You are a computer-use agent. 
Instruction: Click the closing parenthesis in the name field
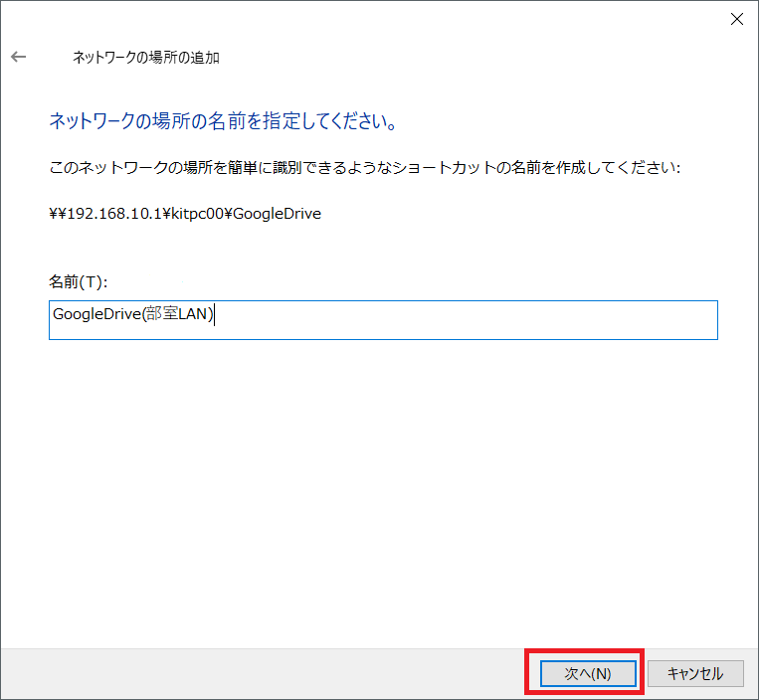[x=212, y=314]
